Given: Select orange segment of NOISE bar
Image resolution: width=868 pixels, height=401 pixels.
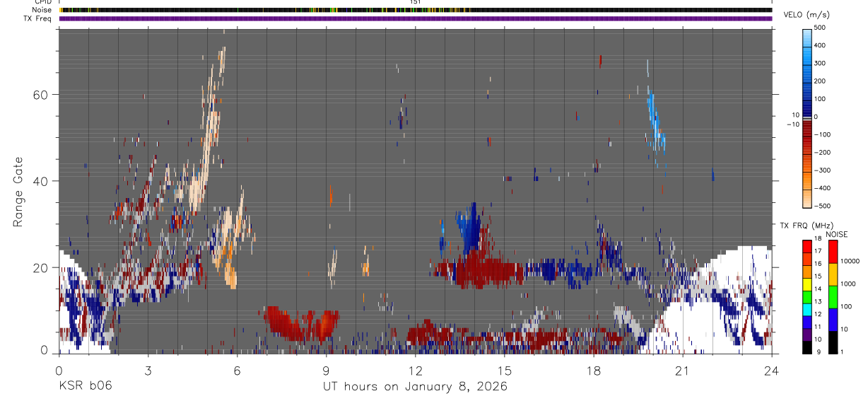Looking at the screenshot, I should 833,274.
